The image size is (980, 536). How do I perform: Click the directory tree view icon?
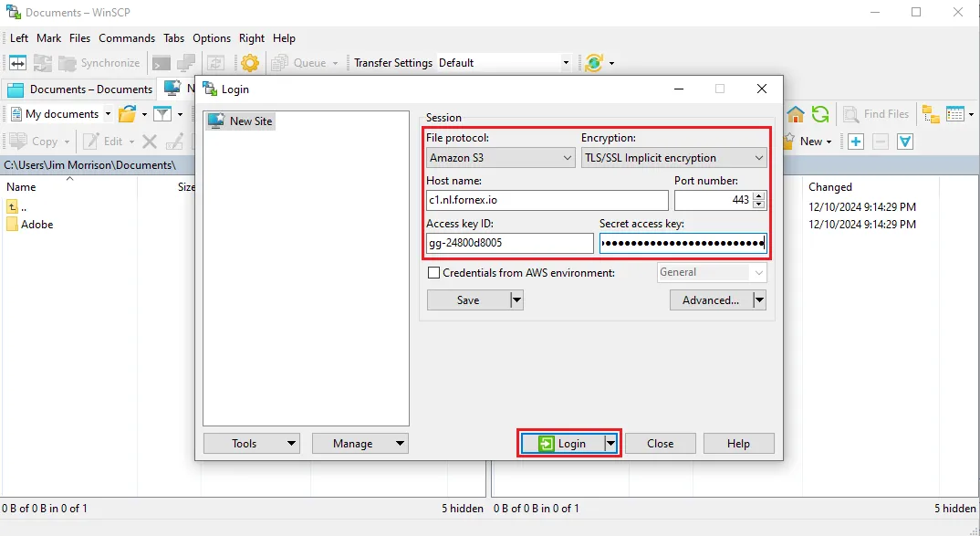click(931, 114)
